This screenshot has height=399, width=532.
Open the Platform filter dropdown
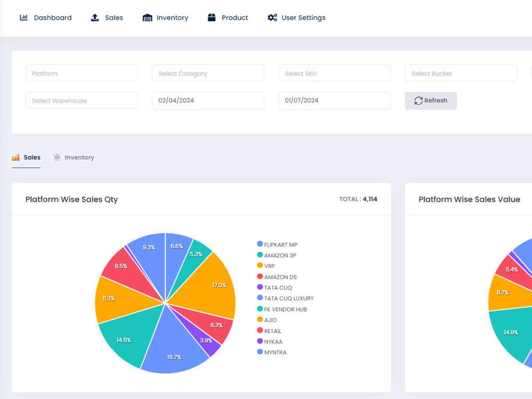[x=82, y=73]
